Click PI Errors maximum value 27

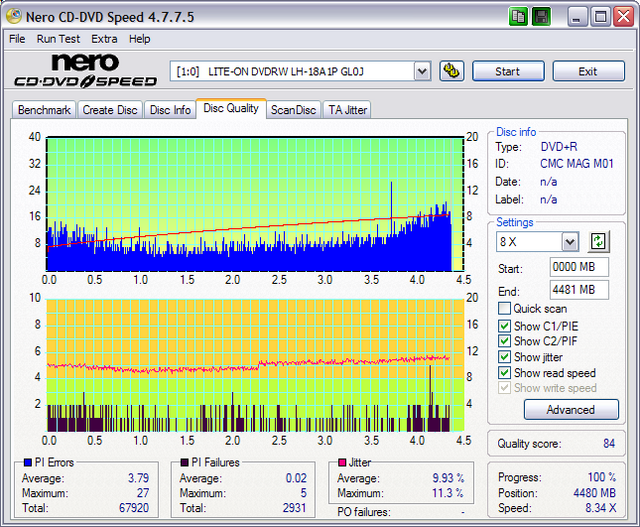pyautogui.click(x=142, y=493)
